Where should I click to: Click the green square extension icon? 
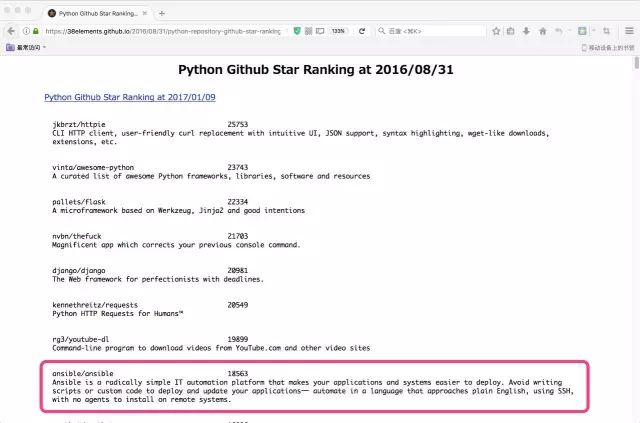coord(582,31)
